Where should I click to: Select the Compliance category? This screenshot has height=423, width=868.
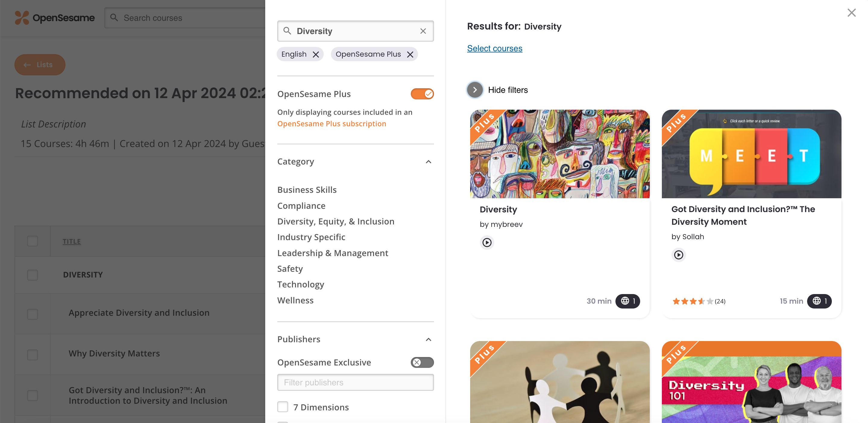point(301,206)
